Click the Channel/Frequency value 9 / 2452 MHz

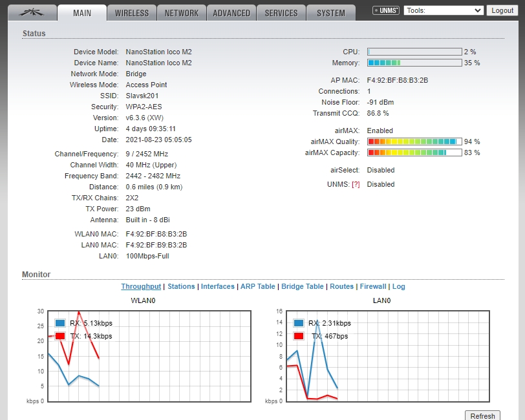[147, 154]
